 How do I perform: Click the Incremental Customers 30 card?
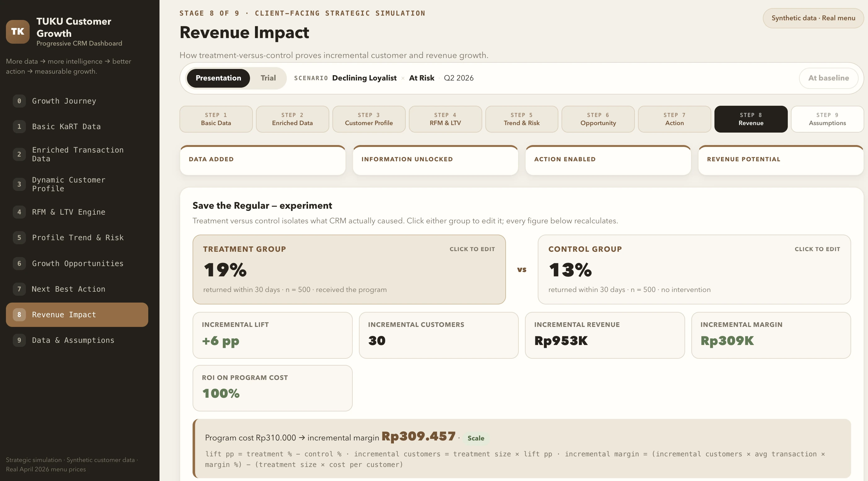pos(439,335)
